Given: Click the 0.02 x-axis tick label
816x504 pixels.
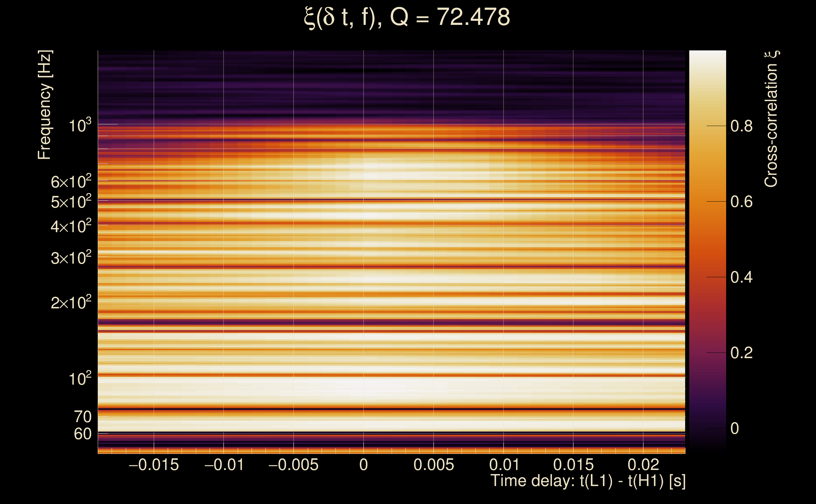Looking at the screenshot, I should [x=643, y=465].
